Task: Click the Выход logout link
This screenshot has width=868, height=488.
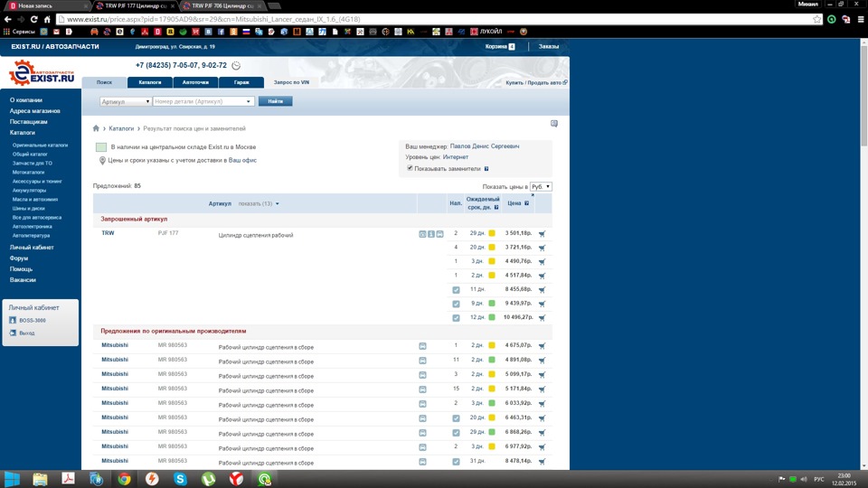Action: [26, 333]
